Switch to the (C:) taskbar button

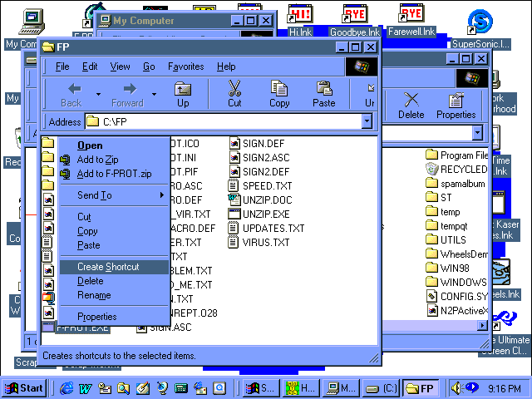click(382, 388)
